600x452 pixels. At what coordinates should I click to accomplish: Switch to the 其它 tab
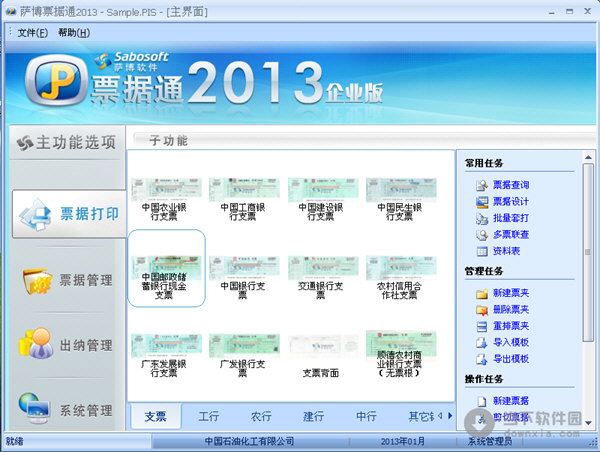(x=421, y=416)
